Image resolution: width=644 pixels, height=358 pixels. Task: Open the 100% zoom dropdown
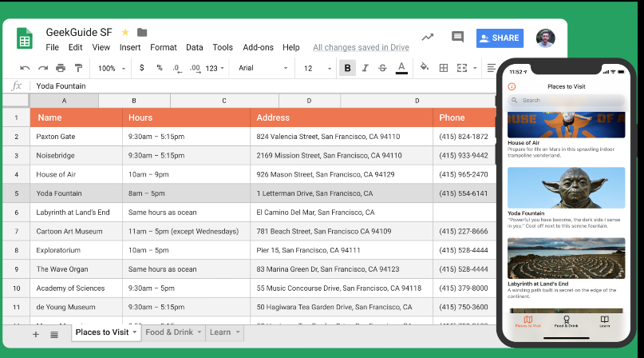click(x=111, y=68)
